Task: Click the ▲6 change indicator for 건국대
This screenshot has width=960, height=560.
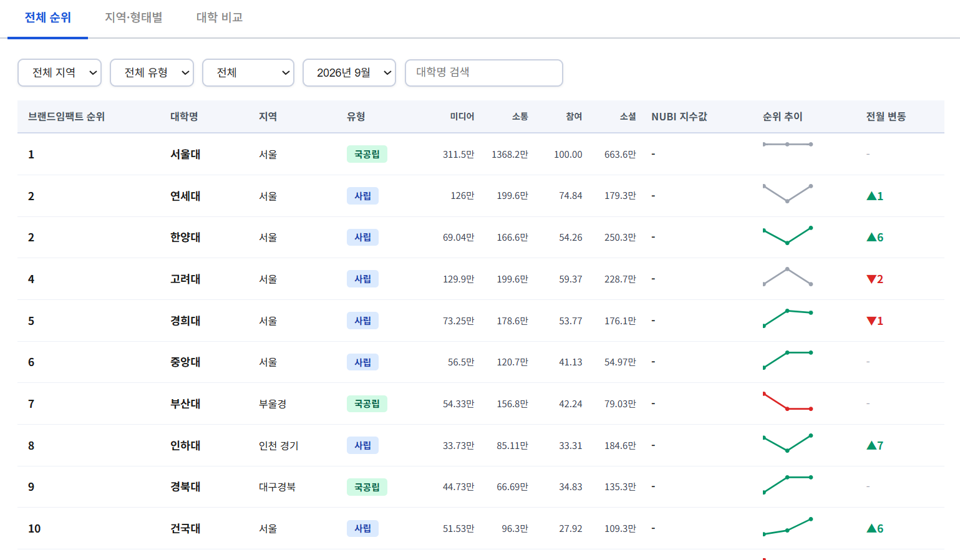Action: tap(875, 528)
